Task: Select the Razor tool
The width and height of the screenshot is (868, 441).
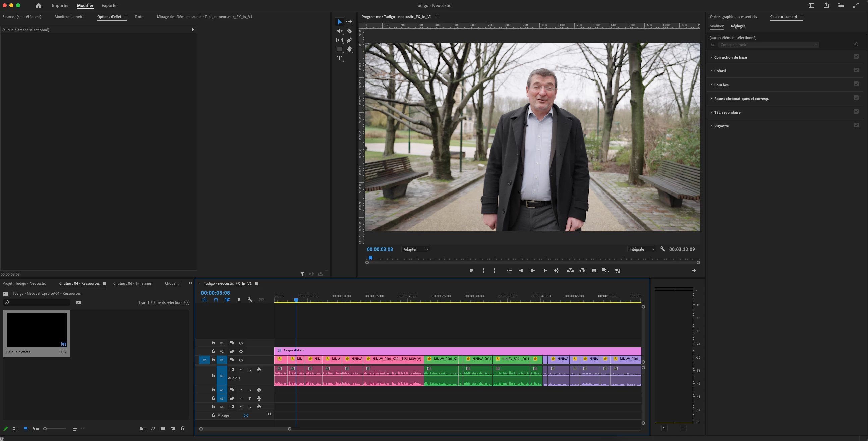Action: coord(349,31)
